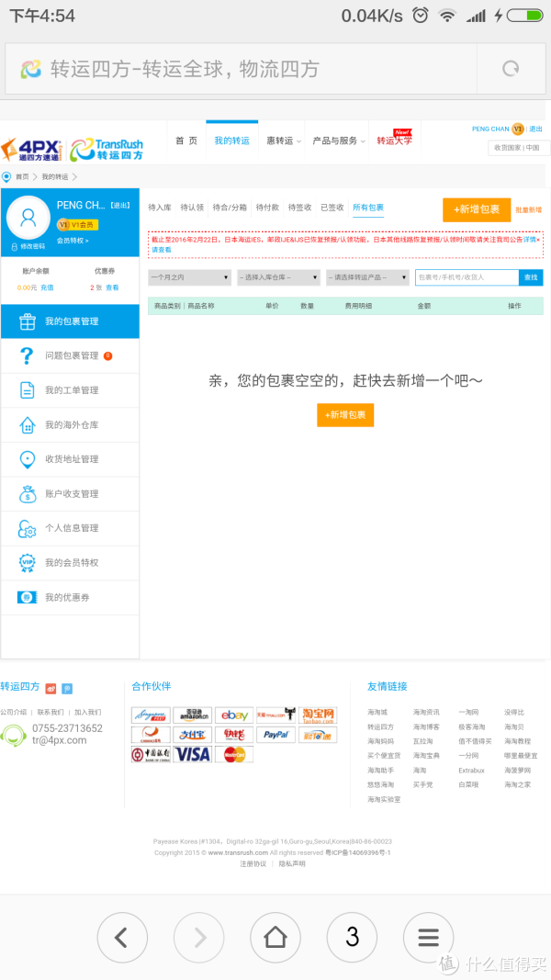Expand 会员特权 link under username
This screenshot has width=551, height=980.
pyautogui.click(x=73, y=241)
